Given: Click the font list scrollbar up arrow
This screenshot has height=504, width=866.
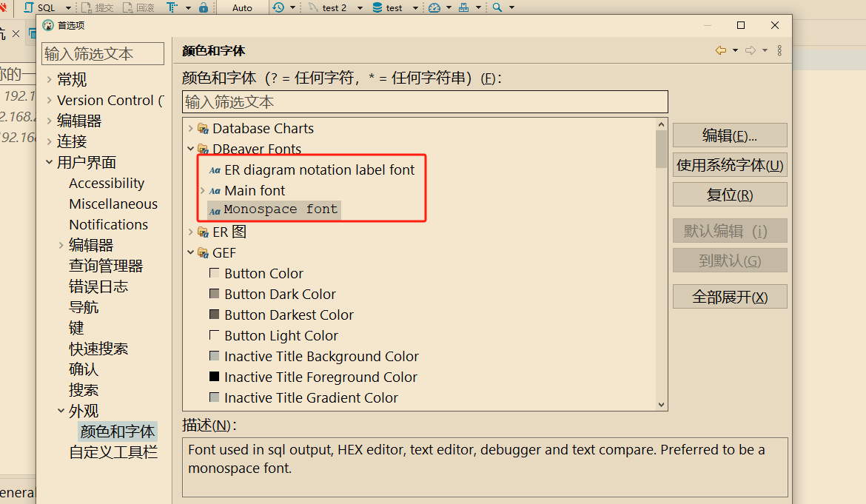Looking at the screenshot, I should point(661,124).
